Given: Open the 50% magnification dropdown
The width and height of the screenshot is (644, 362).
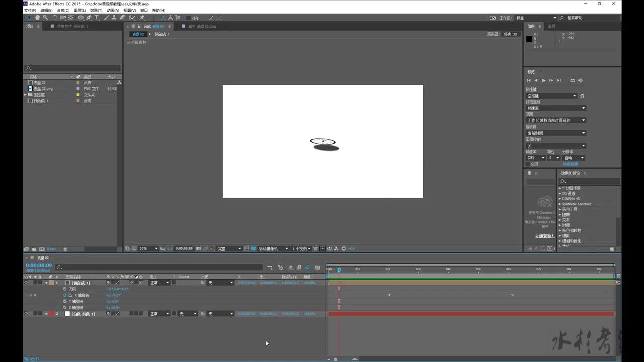Looking at the screenshot, I should point(148,248).
